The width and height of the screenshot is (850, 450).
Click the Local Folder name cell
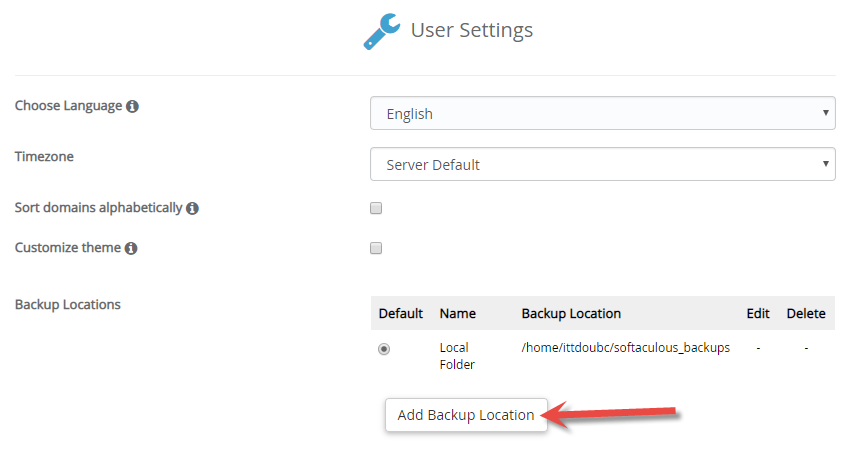point(457,356)
